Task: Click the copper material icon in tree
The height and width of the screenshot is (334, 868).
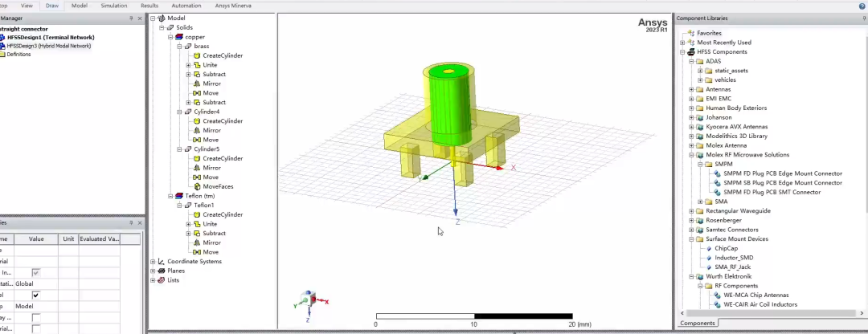Action: click(x=178, y=37)
